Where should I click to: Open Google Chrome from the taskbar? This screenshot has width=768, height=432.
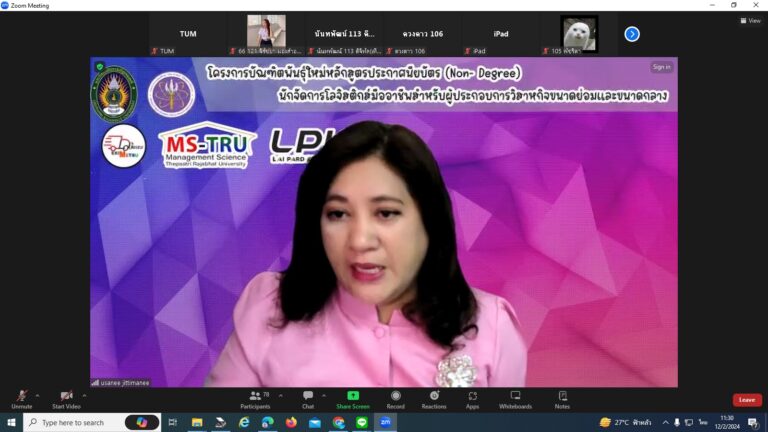click(338, 422)
